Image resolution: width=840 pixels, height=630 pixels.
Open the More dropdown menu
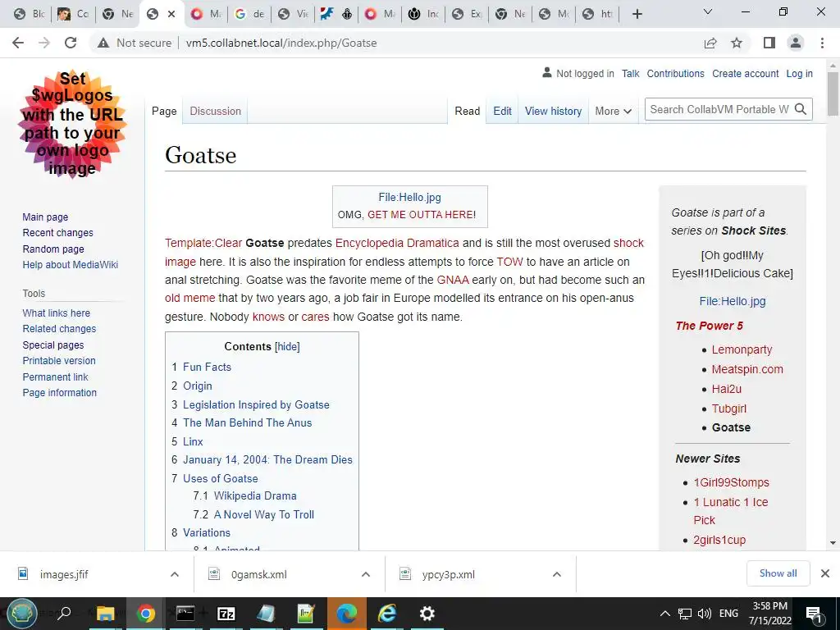[614, 111]
